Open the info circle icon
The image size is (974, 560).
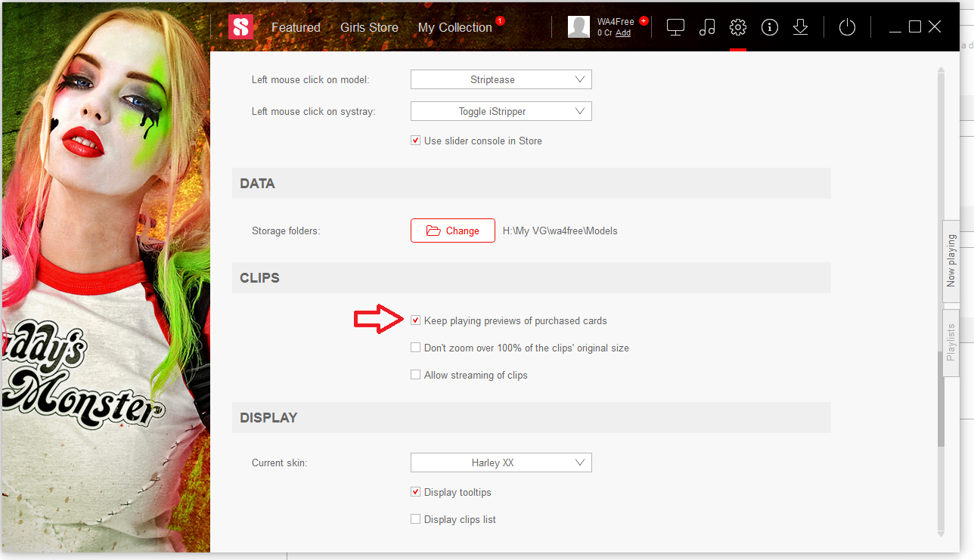[x=770, y=27]
